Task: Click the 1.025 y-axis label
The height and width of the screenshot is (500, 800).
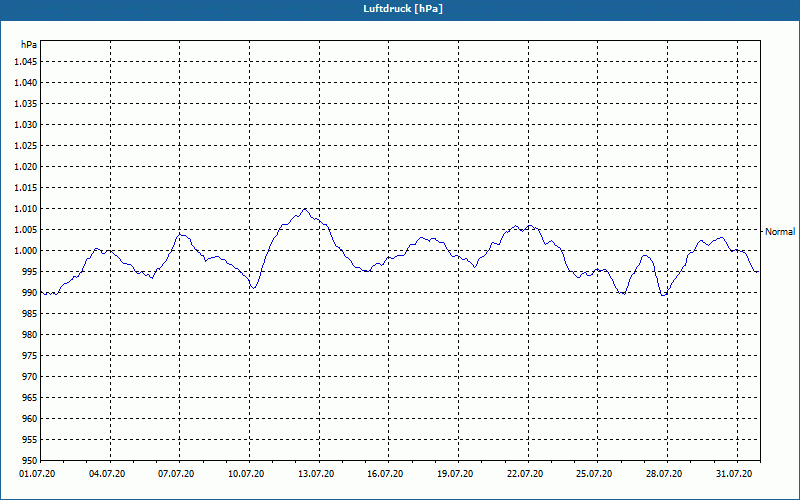Action: pos(26,145)
